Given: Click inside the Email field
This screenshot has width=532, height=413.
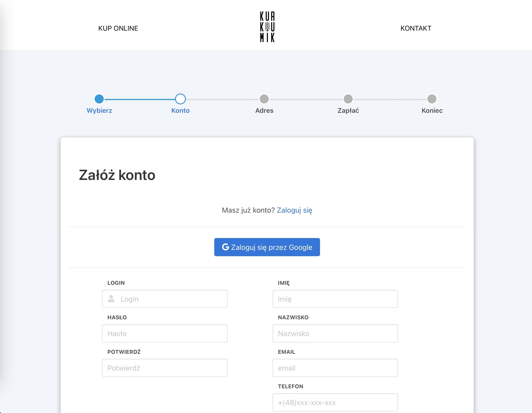Looking at the screenshot, I should [x=335, y=368].
